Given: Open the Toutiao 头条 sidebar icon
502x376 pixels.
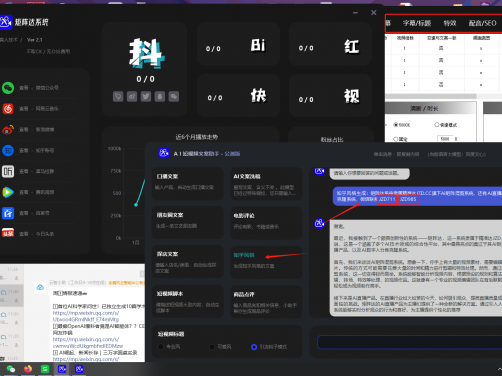Looking at the screenshot, I should 8,234.
